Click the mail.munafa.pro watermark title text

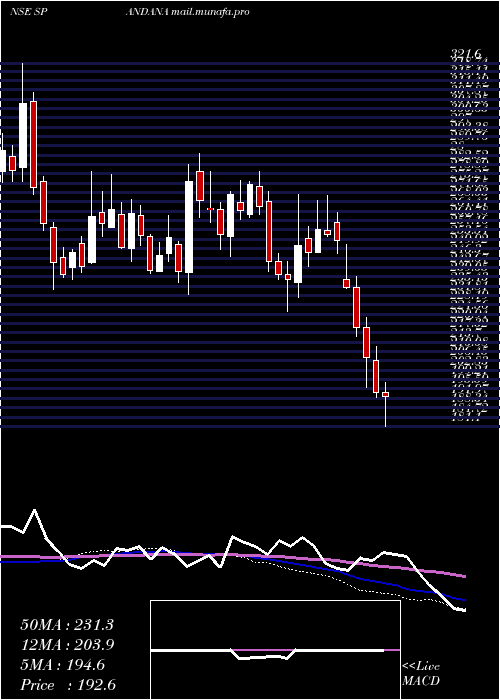(210, 12)
